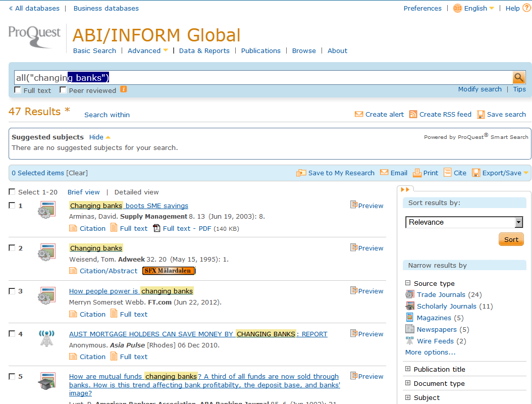Click the Peer reviewed info icon
Screen dimensions: 532x404
point(124,89)
